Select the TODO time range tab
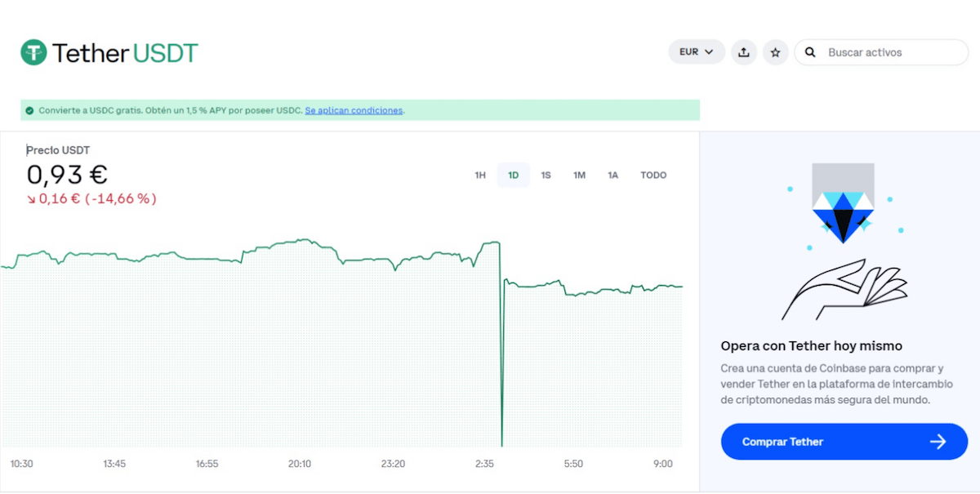Screen dimensions: 980x494 pyautogui.click(x=653, y=175)
